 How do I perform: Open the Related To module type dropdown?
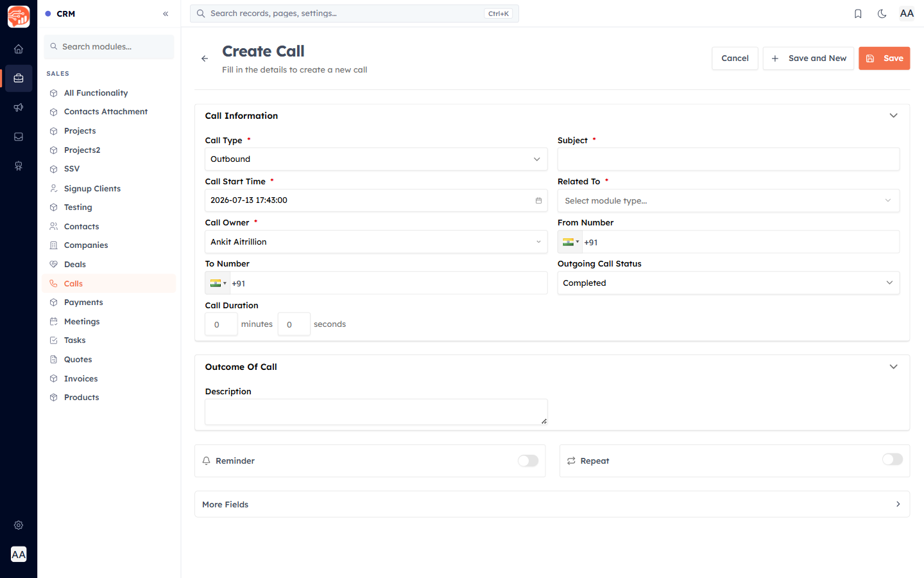[x=728, y=200]
